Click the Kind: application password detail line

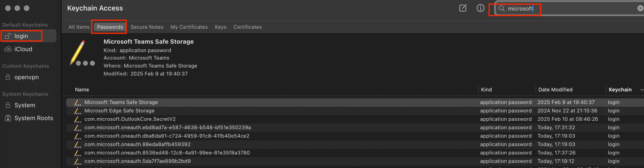tap(137, 50)
